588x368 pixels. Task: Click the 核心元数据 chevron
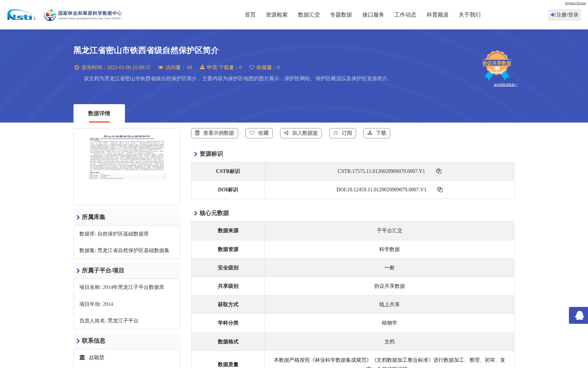tap(196, 213)
